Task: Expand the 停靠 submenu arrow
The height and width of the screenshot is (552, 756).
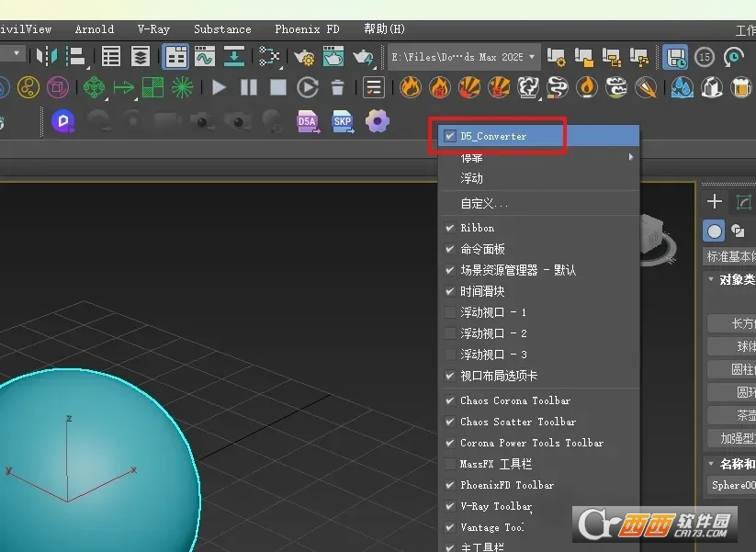Action: [x=631, y=157]
